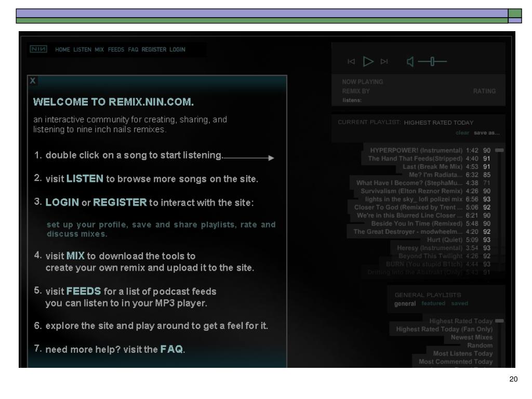Click the RATING label in now playing

click(484, 91)
